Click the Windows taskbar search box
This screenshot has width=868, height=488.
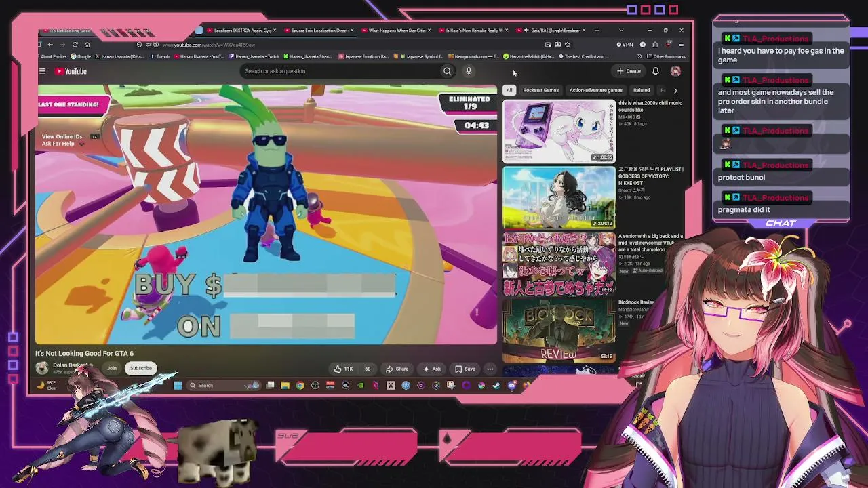(x=224, y=386)
